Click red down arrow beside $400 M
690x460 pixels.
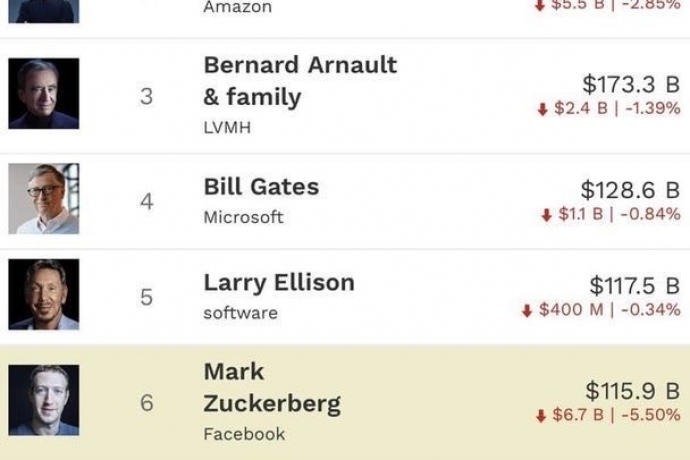[527, 311]
